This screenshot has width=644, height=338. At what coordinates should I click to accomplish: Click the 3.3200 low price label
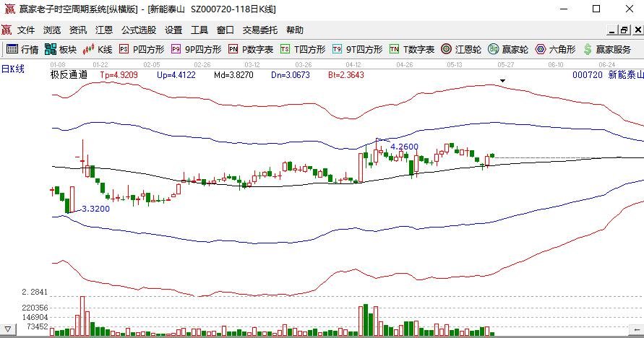(x=95, y=209)
